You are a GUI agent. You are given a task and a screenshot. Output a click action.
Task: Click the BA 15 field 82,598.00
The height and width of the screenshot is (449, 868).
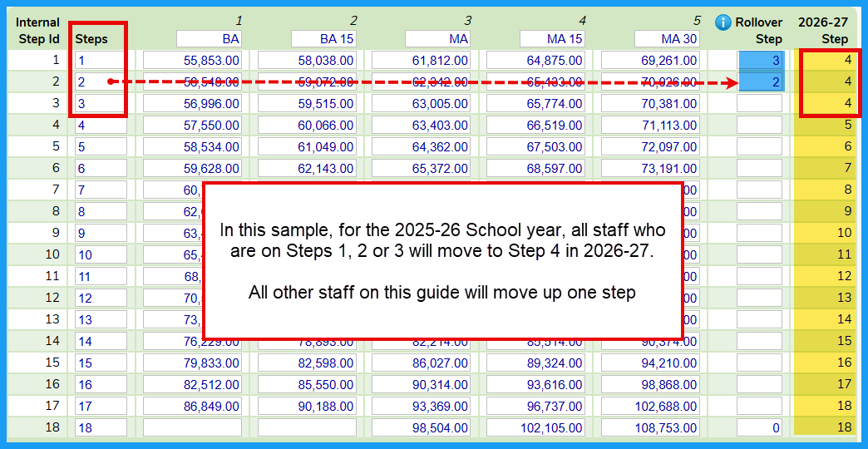(x=308, y=362)
